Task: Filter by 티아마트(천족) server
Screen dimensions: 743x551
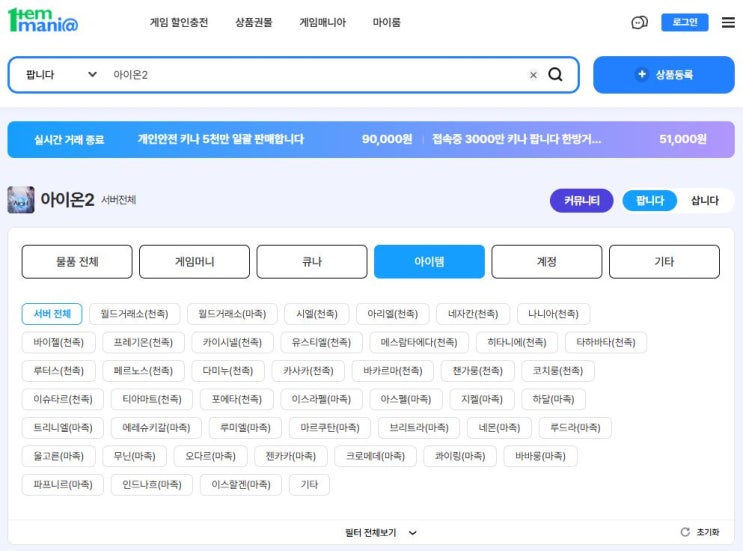Action: (x=152, y=399)
